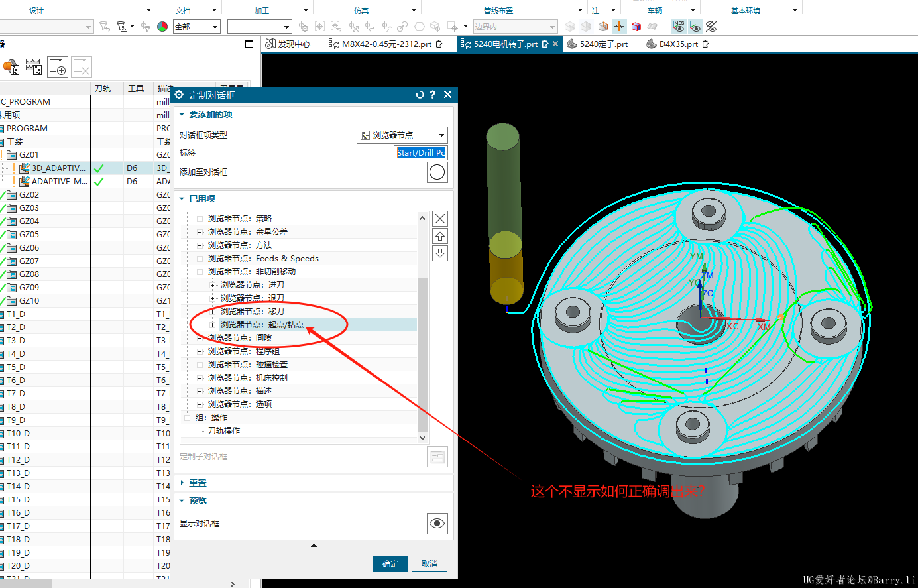Click the customize dialog gear icon
Image resolution: width=918 pixels, height=588 pixels.
[179, 95]
